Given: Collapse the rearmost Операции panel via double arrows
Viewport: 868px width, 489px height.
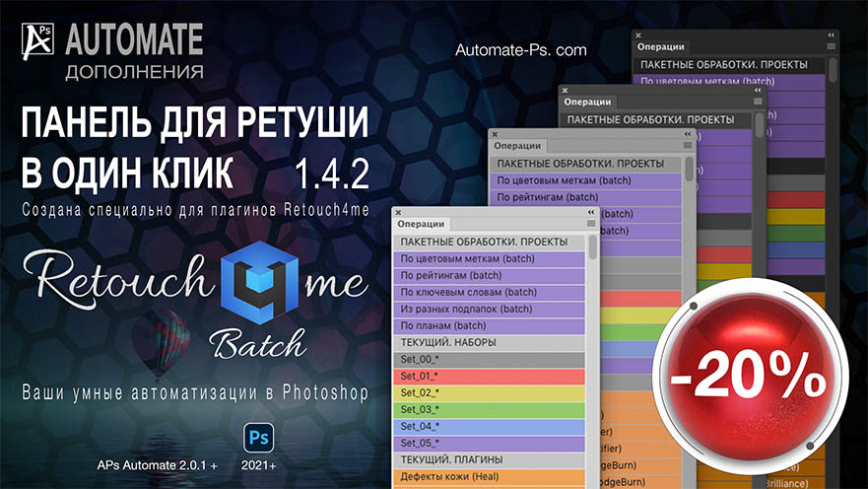Looking at the screenshot, I should click(831, 35).
